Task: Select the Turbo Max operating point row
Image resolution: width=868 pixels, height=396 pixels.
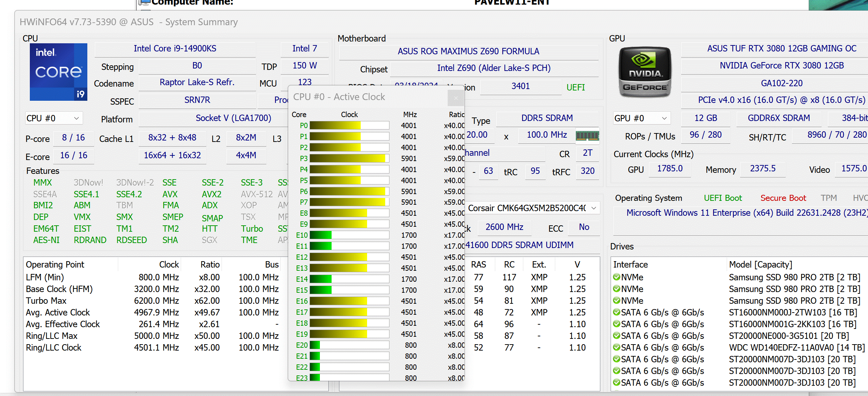Action: pos(153,301)
